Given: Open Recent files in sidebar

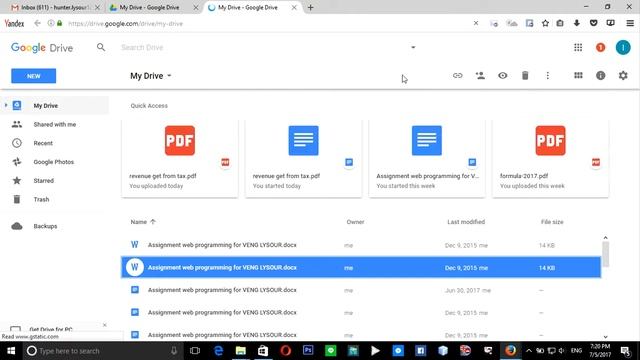Looking at the screenshot, I should coord(43,143).
